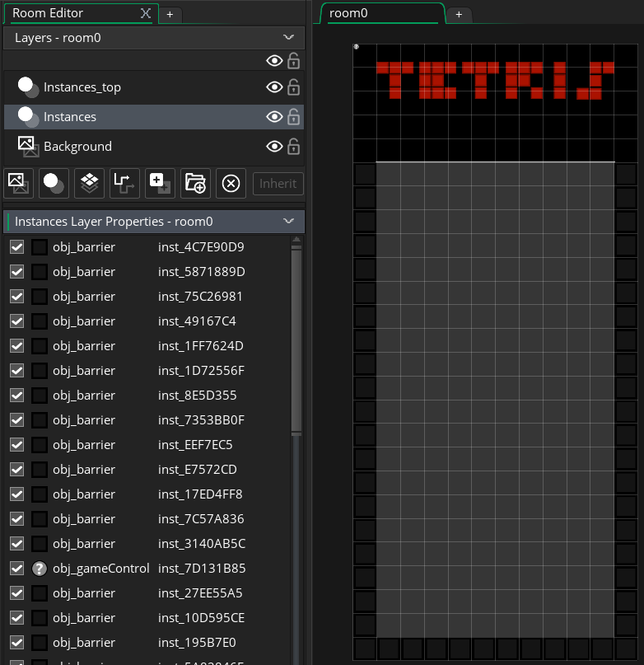The height and width of the screenshot is (665, 644).
Task: Toggle lock for all layers header
Action: [293, 61]
